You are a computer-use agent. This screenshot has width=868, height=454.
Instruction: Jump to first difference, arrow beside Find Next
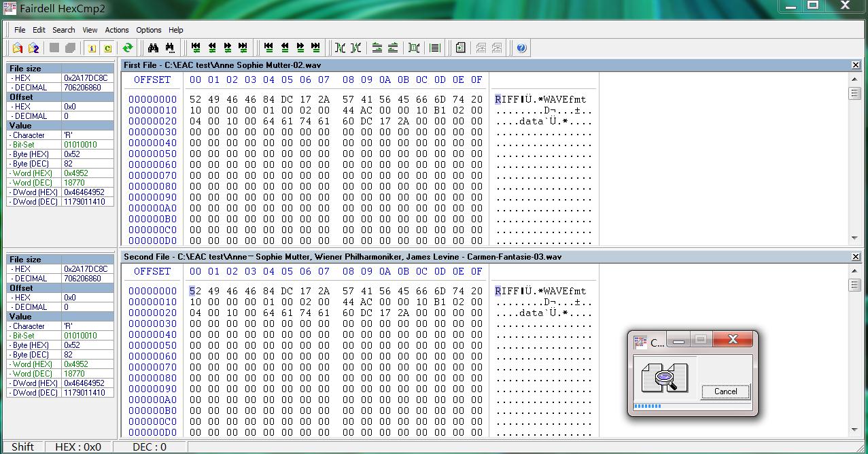[x=196, y=48]
